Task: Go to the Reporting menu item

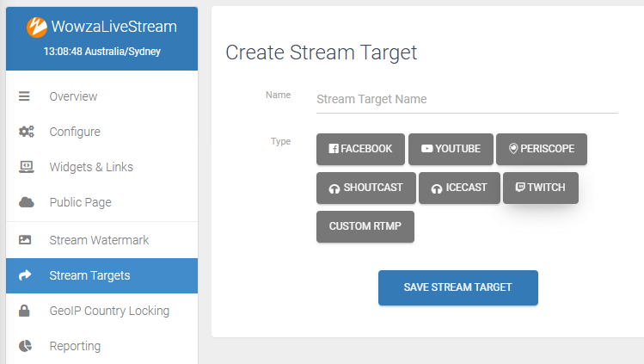Action: (x=101, y=346)
